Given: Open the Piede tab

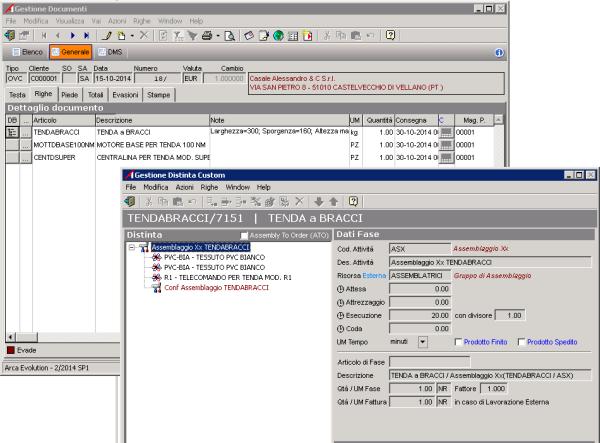Looking at the screenshot, I should click(70, 95).
